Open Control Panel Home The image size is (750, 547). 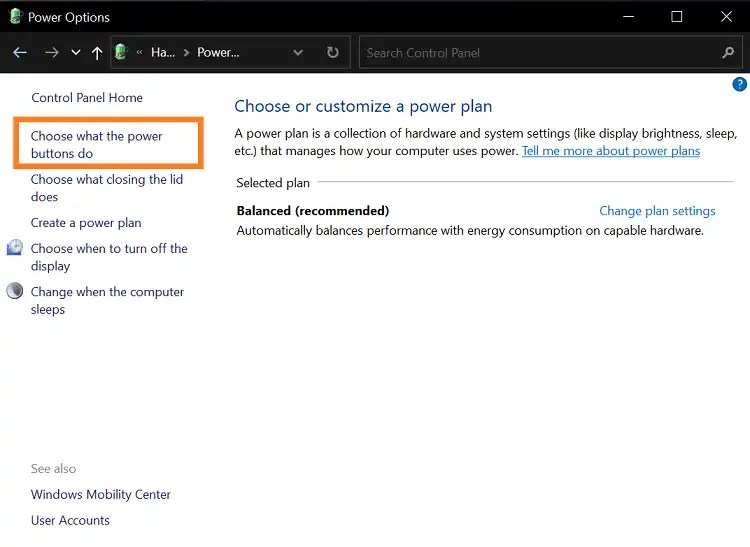(87, 98)
